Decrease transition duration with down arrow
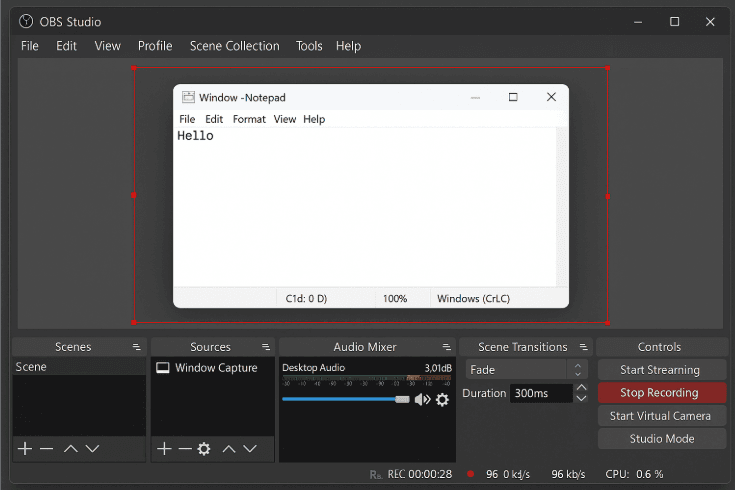Viewport: 735px width, 490px height. coord(581,399)
